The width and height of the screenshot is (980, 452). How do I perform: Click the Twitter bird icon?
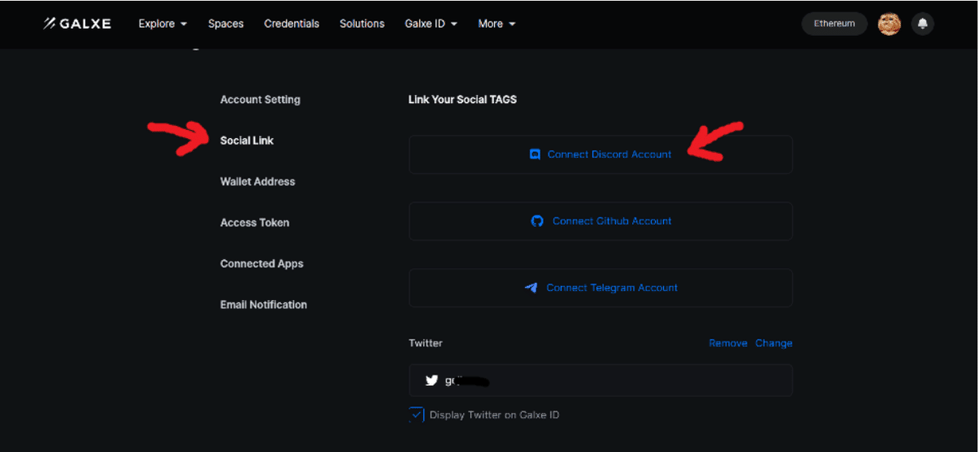[x=432, y=380]
